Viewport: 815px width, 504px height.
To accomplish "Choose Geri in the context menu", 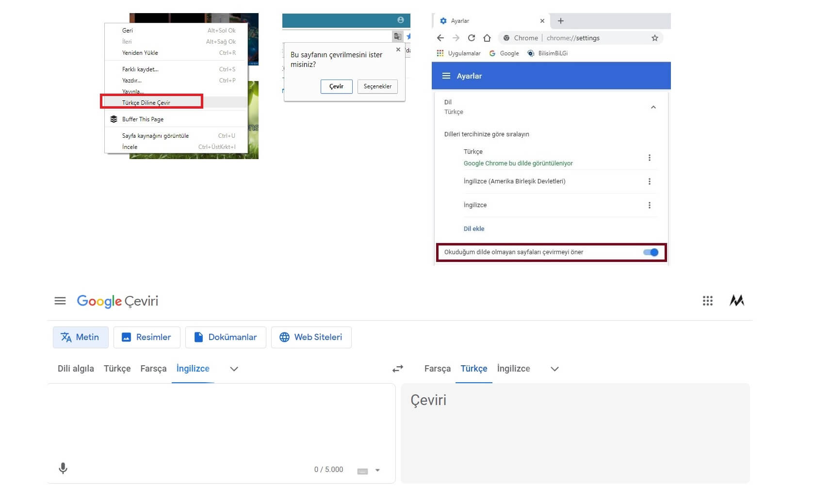I will (177, 31).
